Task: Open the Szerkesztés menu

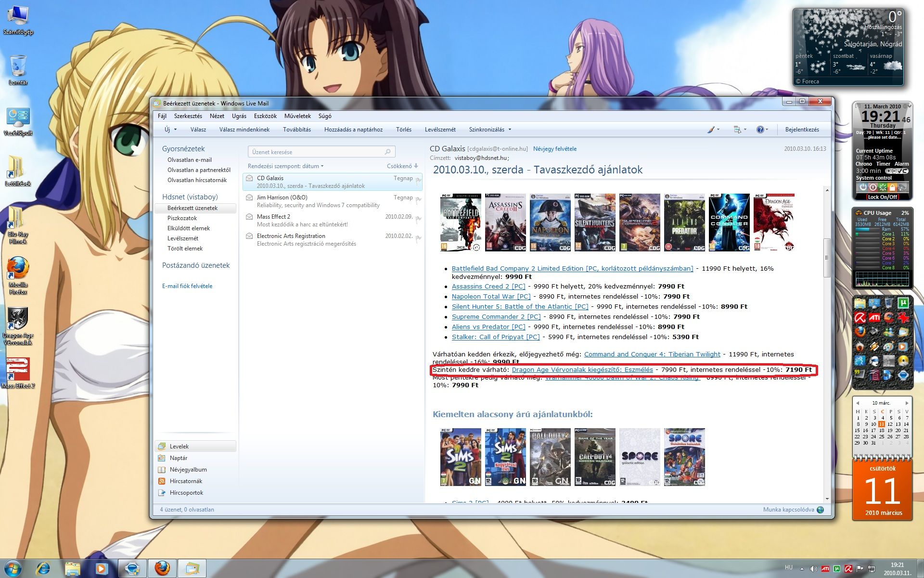Action: click(x=188, y=116)
